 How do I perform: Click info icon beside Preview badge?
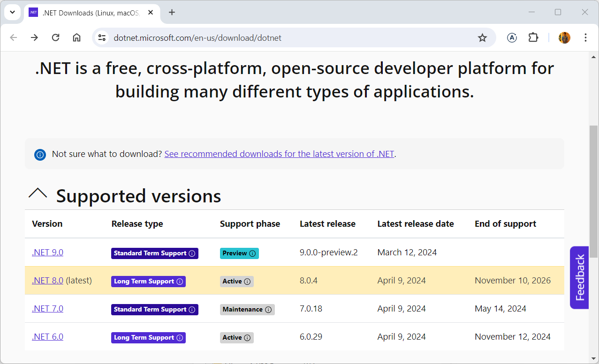[x=252, y=253]
